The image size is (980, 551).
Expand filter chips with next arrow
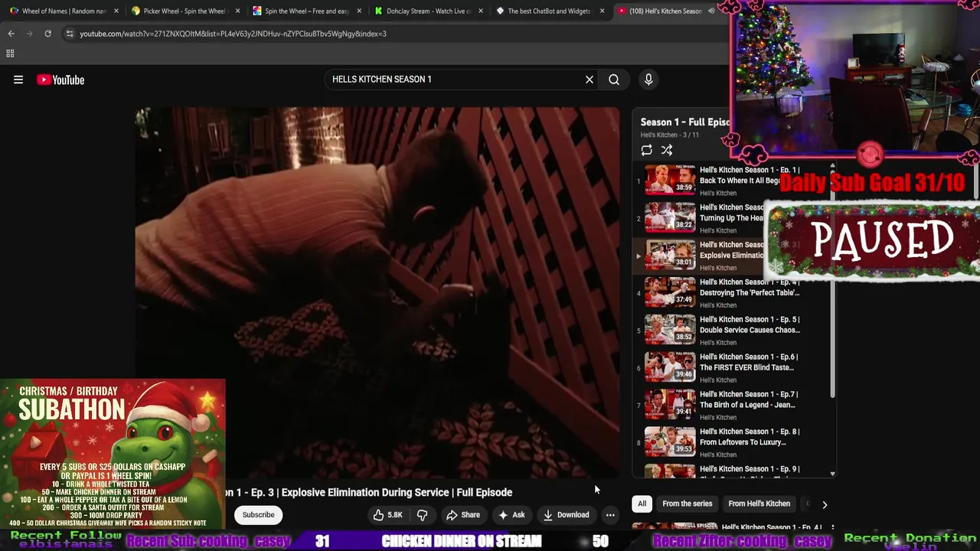(x=825, y=505)
